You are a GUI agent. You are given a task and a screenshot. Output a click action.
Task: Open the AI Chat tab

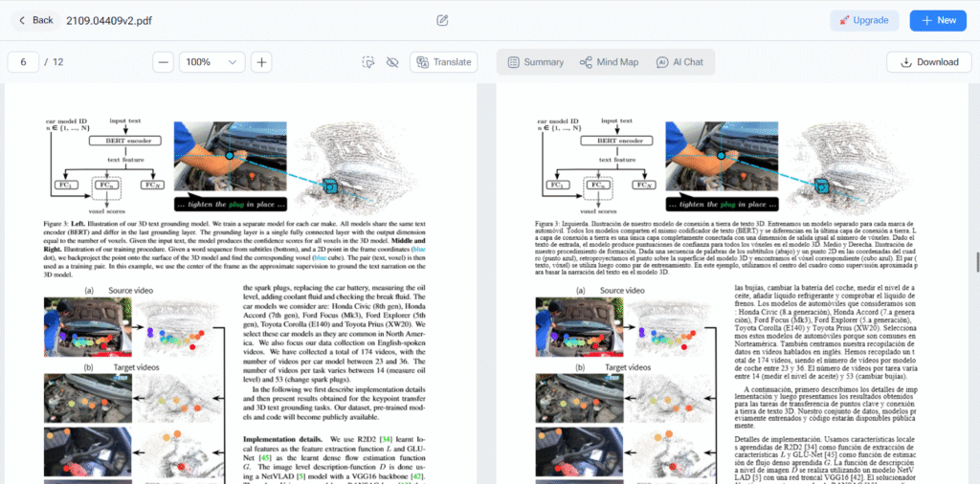(679, 62)
